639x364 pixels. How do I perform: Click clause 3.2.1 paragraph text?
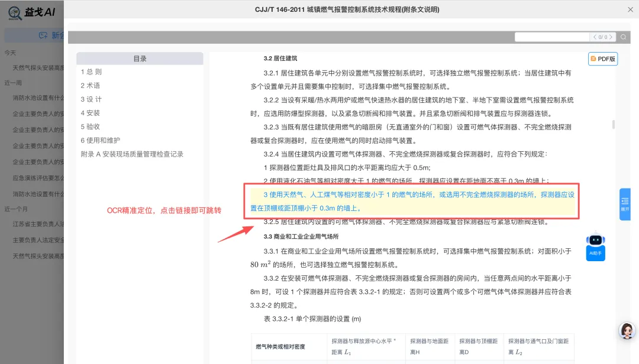point(411,80)
